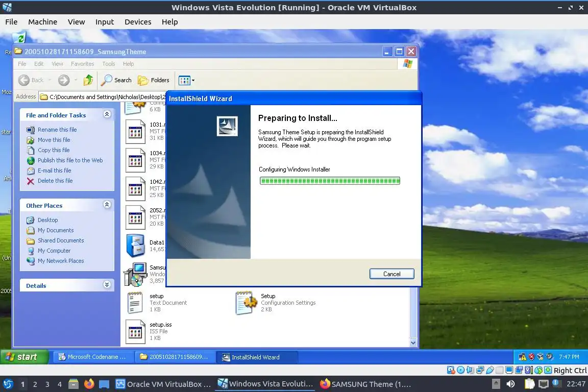This screenshot has height=392, width=588.
Task: Click VirtualBox display status icon
Action: pos(509,370)
